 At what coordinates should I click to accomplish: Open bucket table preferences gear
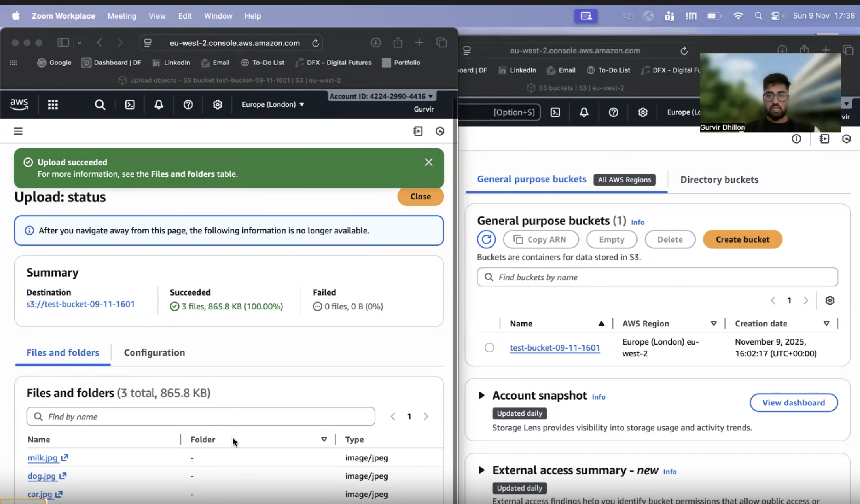pyautogui.click(x=830, y=301)
